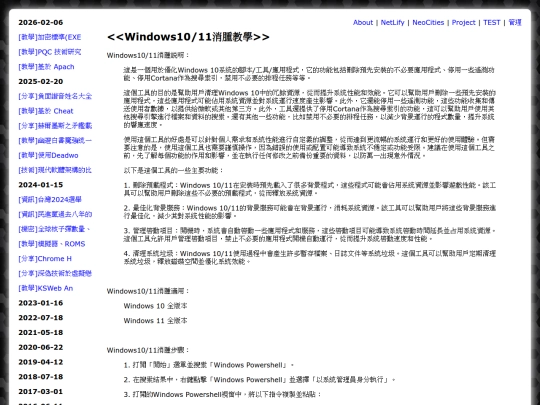The width and height of the screenshot is (540, 405).
Task: Open the [資訊]民進黨過去八年的 article
Action: pyautogui.click(x=55, y=215)
